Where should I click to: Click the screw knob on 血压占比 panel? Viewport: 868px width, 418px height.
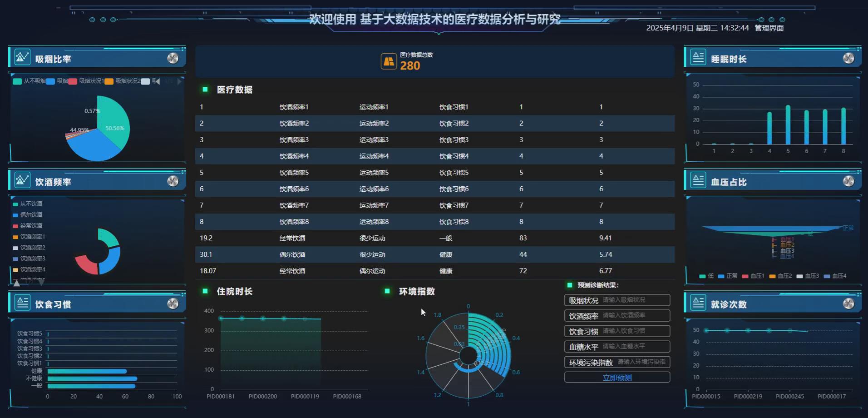(848, 181)
